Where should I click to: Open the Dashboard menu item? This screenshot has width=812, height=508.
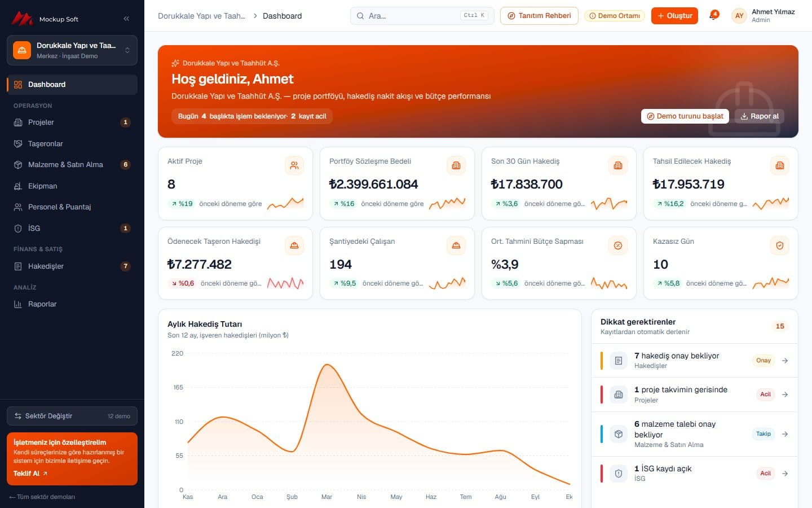click(x=72, y=85)
